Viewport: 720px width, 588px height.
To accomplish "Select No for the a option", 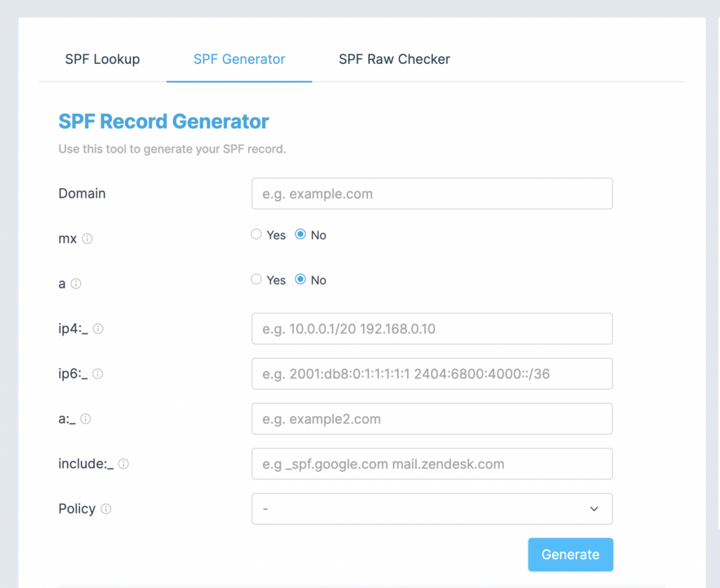I will click(300, 279).
